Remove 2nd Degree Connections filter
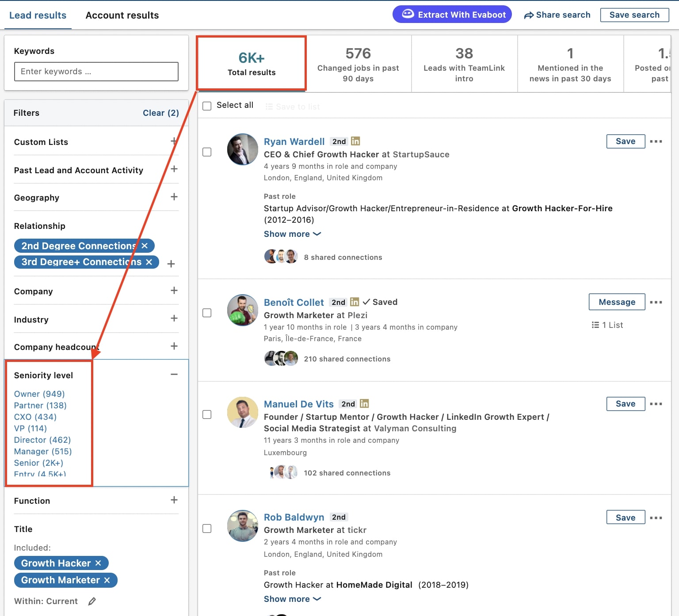 pos(145,246)
